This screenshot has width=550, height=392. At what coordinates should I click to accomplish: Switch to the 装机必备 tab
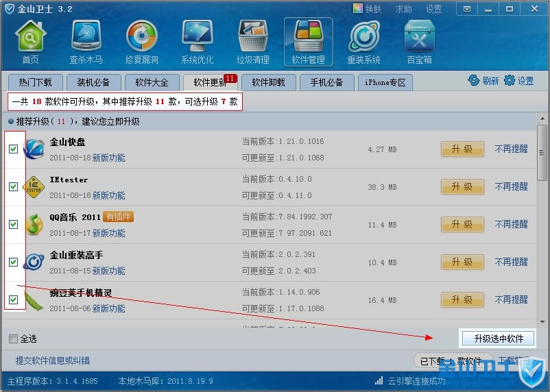pos(93,82)
